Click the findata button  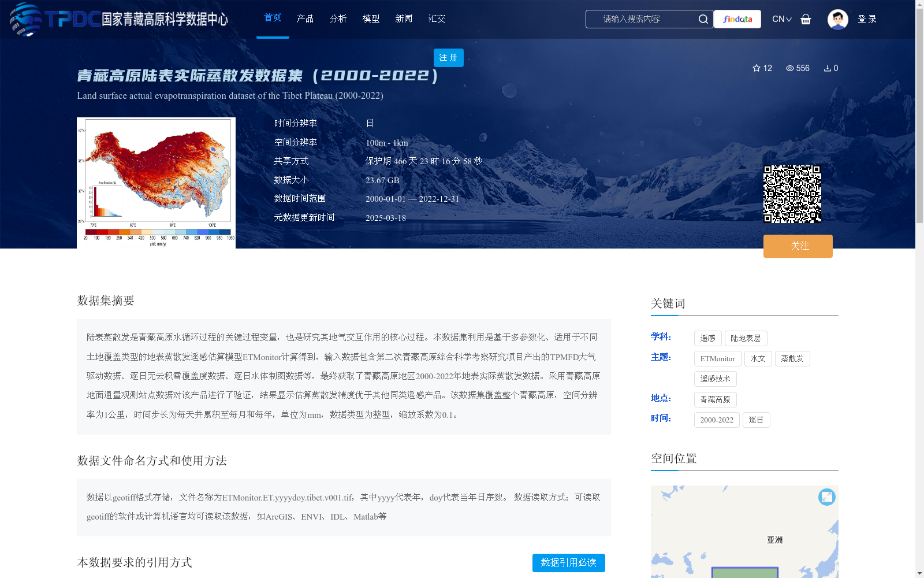tap(737, 19)
